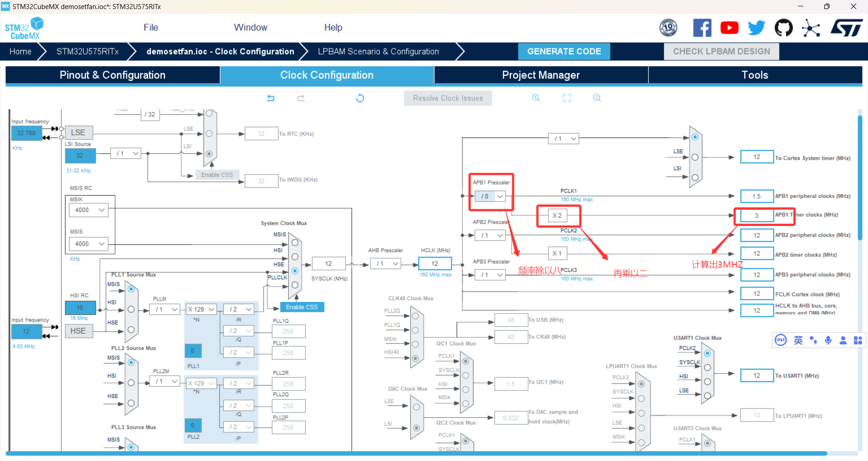868x461 pixels.
Task: Click the GENERATE CODE button
Action: (564, 52)
